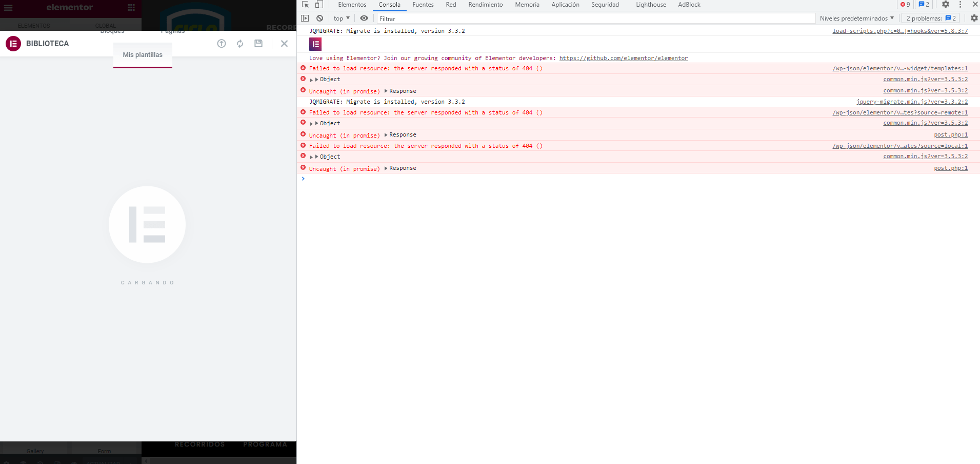Click the red error count badge showing 9

(x=905, y=5)
